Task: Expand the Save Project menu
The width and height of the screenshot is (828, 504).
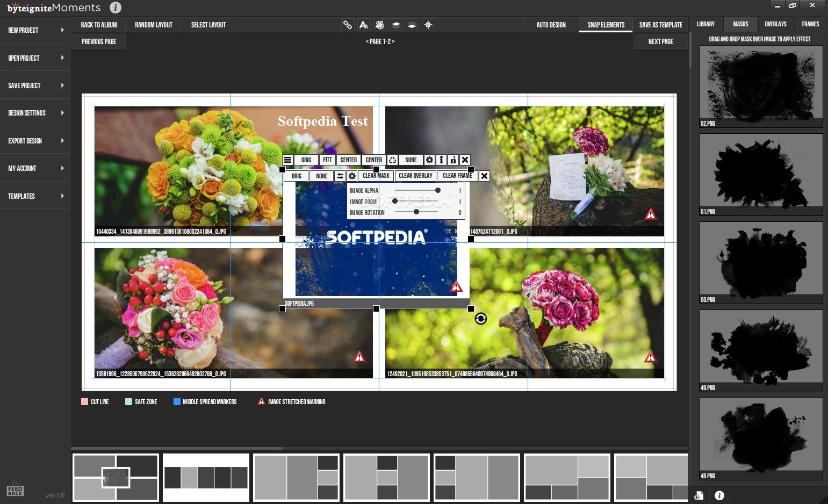Action: pos(35,85)
